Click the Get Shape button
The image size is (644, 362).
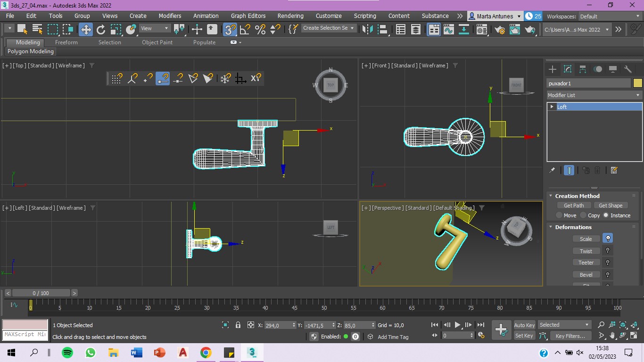611,206
